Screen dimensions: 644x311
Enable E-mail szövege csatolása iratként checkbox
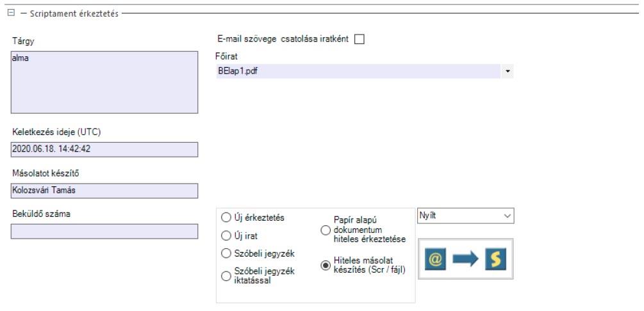point(359,40)
